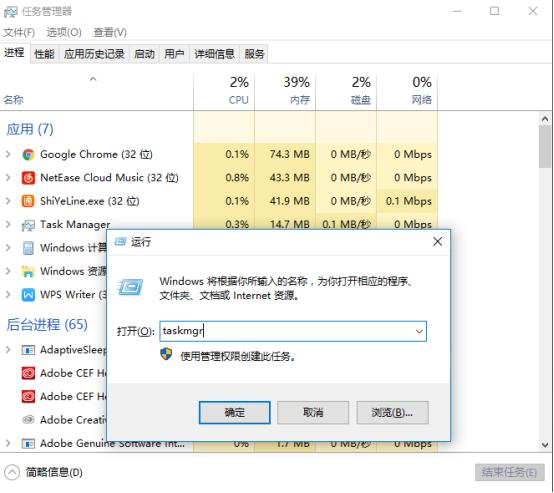Viewport: 554px width, 493px height.
Task: Click 取消 in the Run dialog
Action: click(x=313, y=412)
